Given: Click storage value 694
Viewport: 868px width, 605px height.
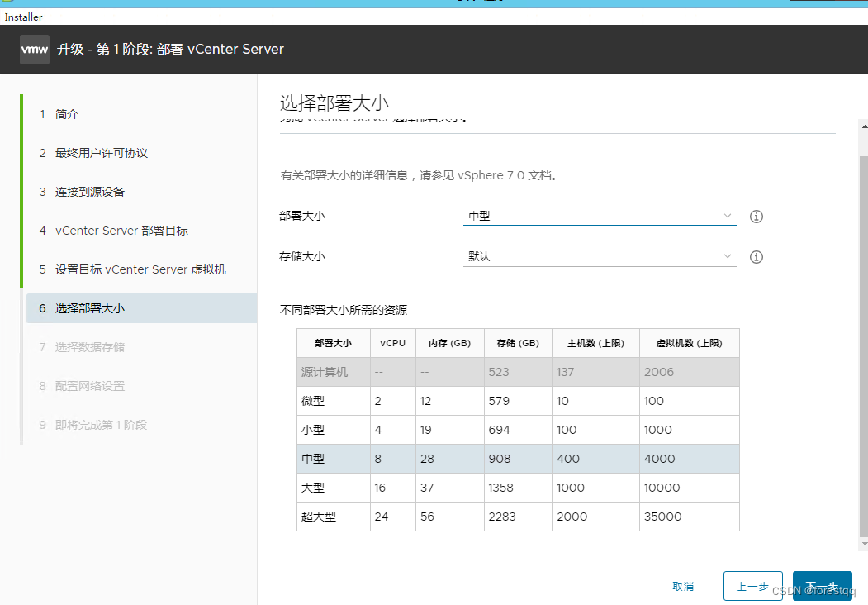Looking at the screenshot, I should pyautogui.click(x=500, y=430).
